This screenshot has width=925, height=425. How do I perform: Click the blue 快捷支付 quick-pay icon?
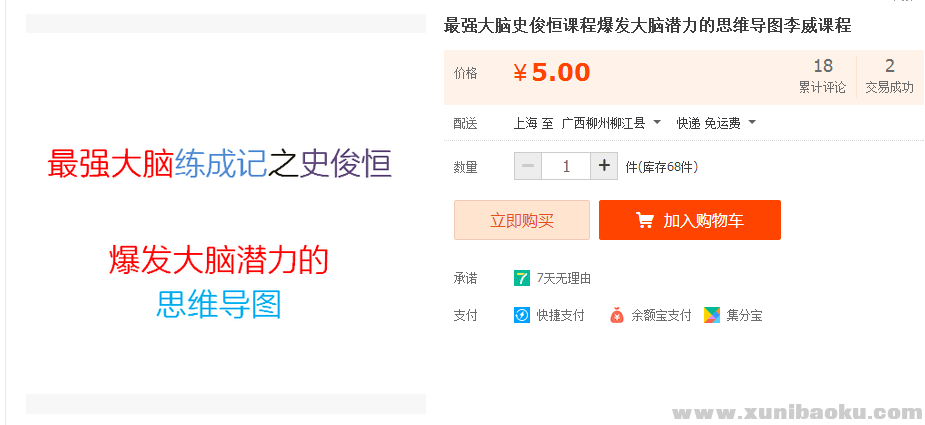[522, 315]
